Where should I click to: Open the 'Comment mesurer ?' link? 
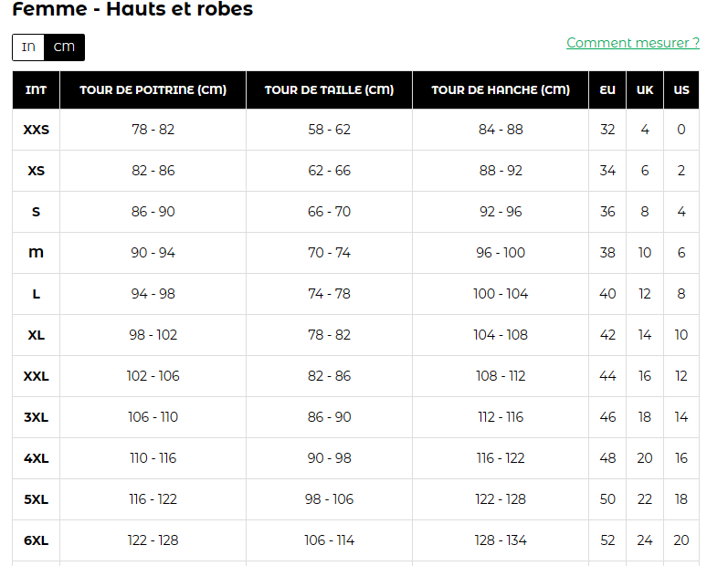(632, 43)
